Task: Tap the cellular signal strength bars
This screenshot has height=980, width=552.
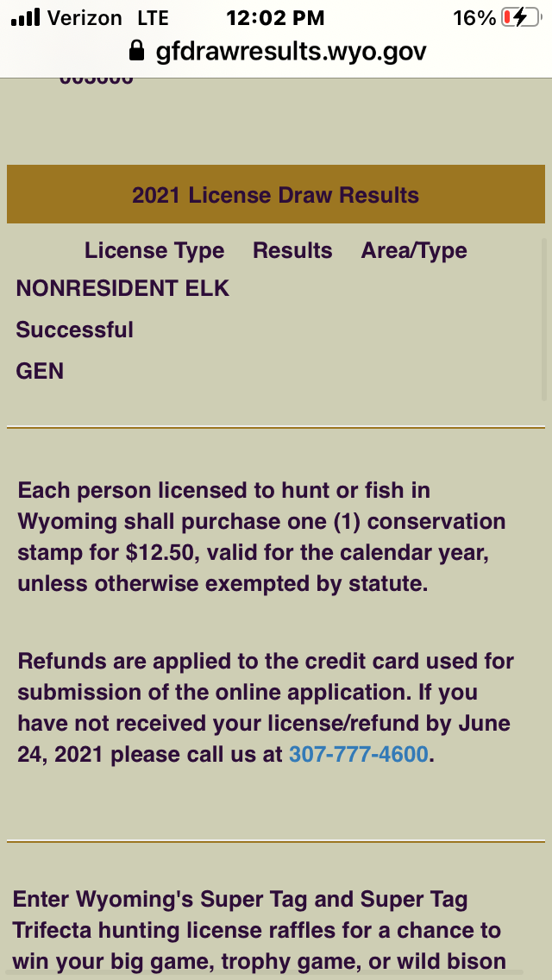Action: click(26, 17)
